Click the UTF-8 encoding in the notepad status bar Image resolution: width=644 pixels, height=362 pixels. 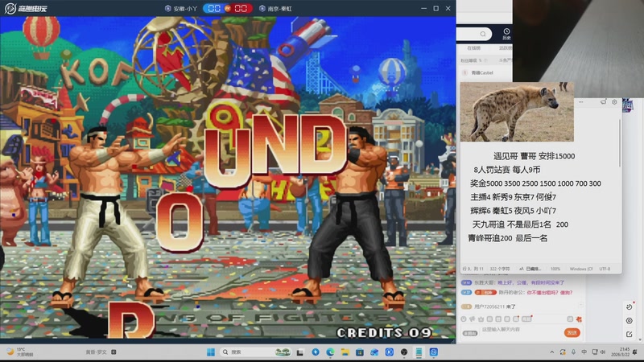605,269
